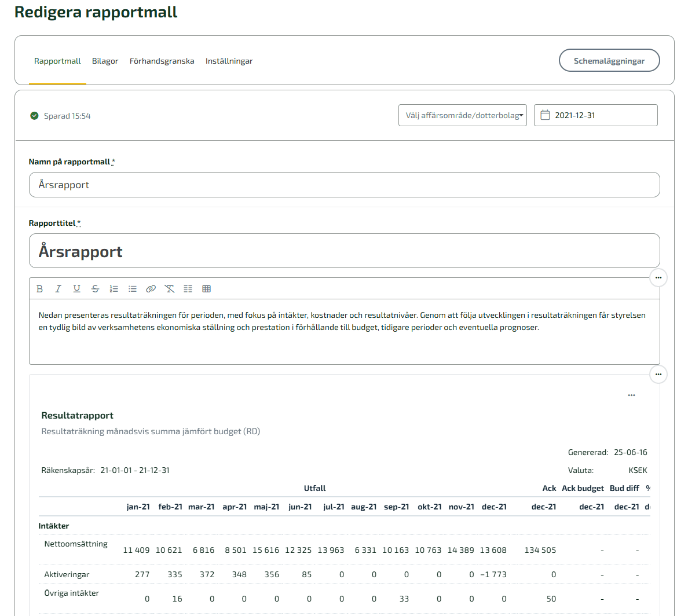688x616 pixels.
Task: Insert a table using grid icon
Action: pos(207,289)
